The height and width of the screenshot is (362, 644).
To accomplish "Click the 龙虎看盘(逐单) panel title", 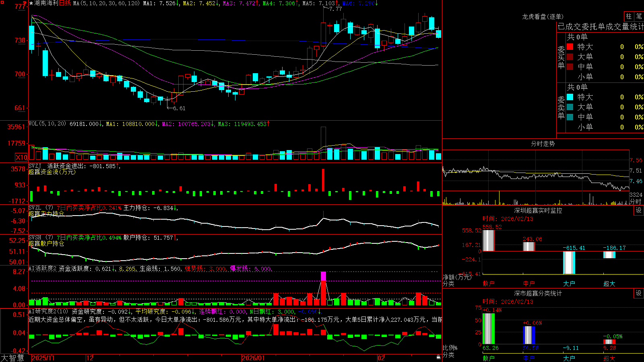I will 543,16.
